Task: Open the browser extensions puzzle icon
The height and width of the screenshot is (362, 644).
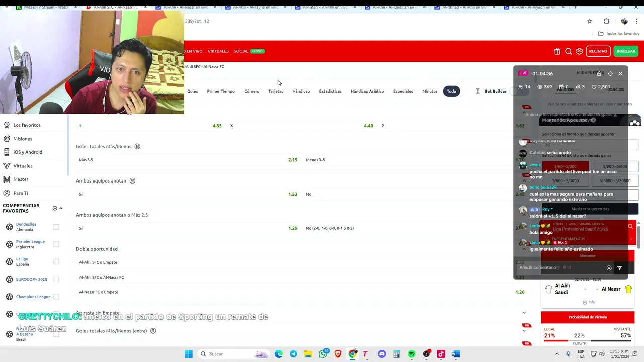Action: [606, 21]
